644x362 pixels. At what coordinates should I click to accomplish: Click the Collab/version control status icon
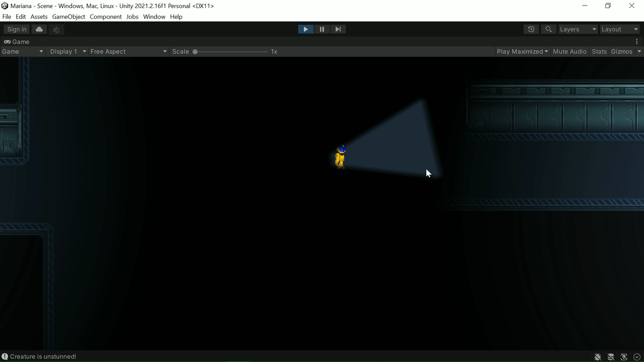point(56,29)
